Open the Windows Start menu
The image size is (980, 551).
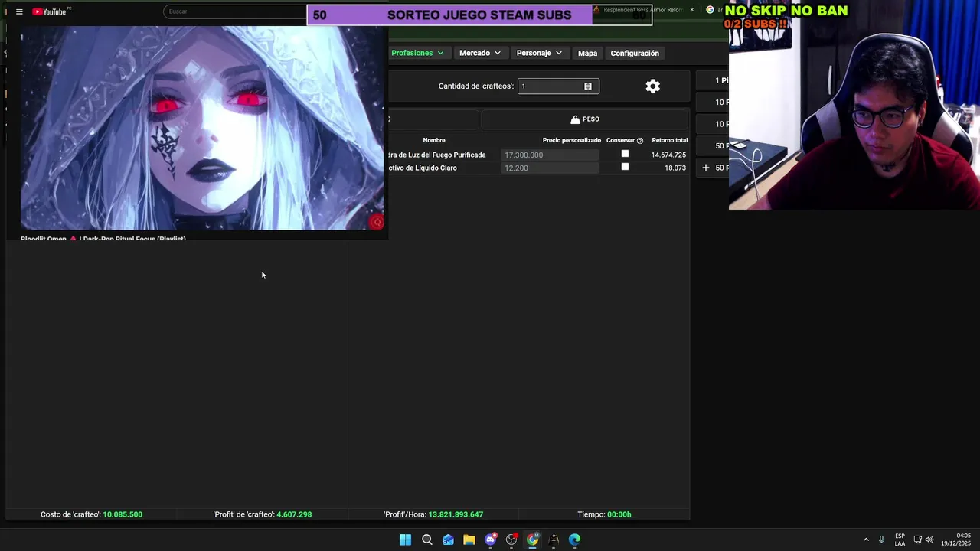[405, 540]
